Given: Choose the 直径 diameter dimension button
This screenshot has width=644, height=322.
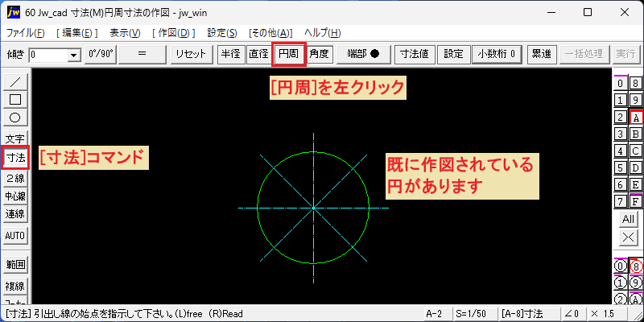Looking at the screenshot, I should point(258,54).
